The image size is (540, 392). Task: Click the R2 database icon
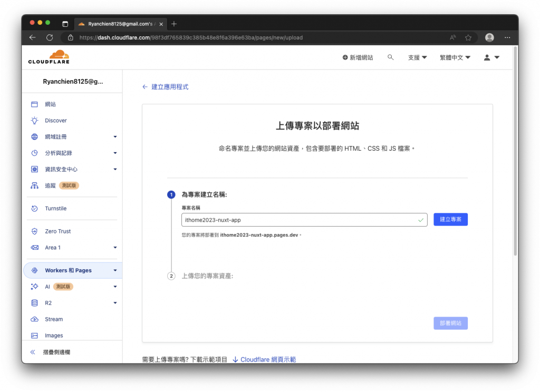34,303
